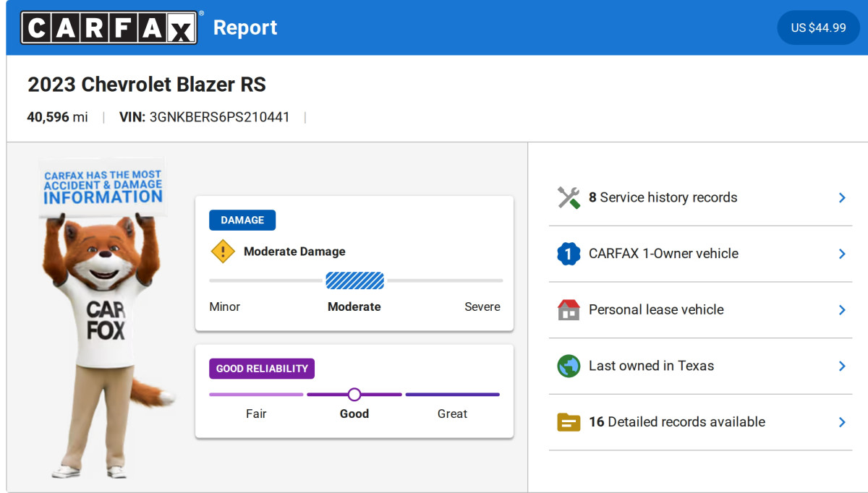Click the globe last owned icon
Viewport: 868px width, 493px height.
click(569, 366)
